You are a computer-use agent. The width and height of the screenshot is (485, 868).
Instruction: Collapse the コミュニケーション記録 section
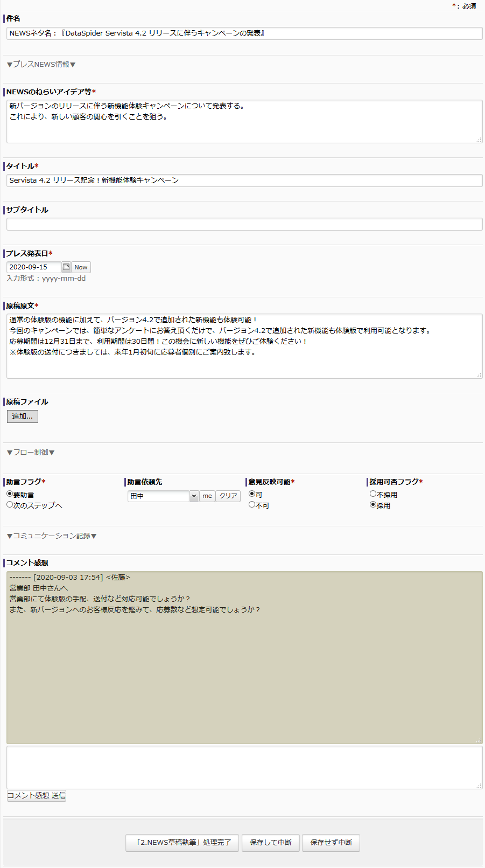click(x=52, y=536)
